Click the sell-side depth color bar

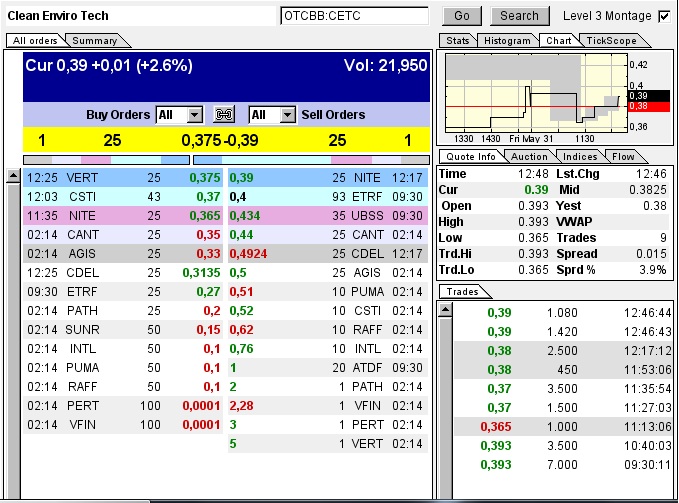click(x=310, y=159)
